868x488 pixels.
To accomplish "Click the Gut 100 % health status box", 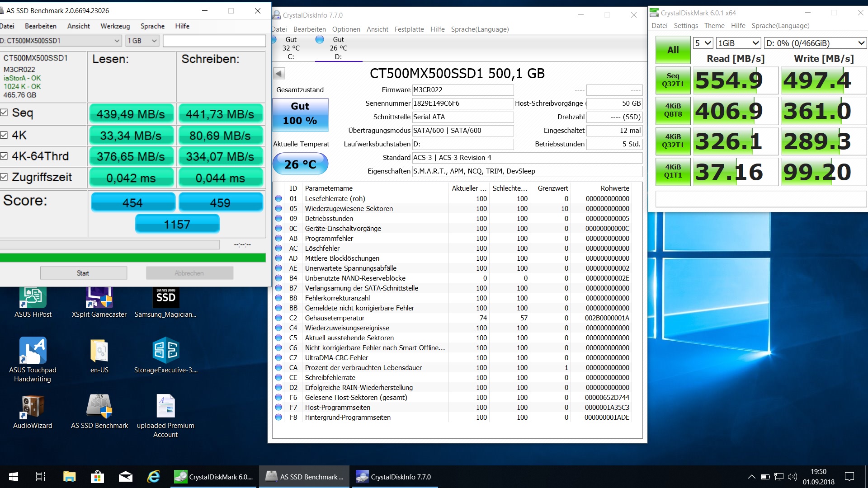I will coord(300,114).
